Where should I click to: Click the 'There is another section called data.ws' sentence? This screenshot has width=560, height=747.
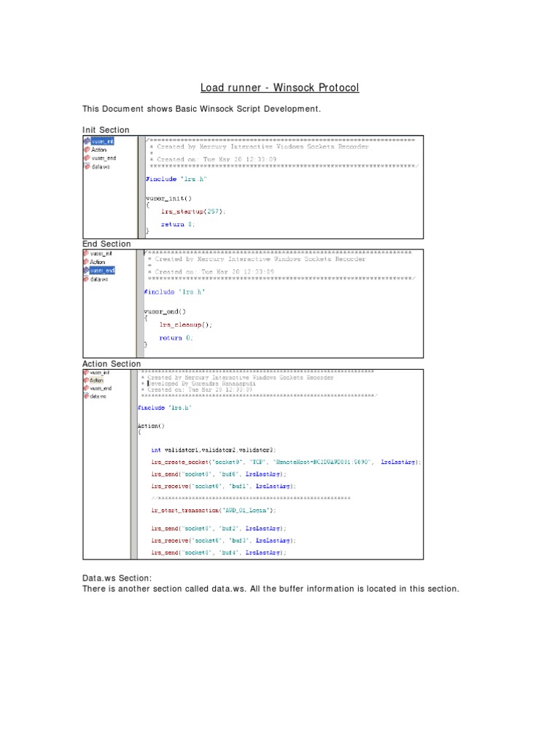271,589
